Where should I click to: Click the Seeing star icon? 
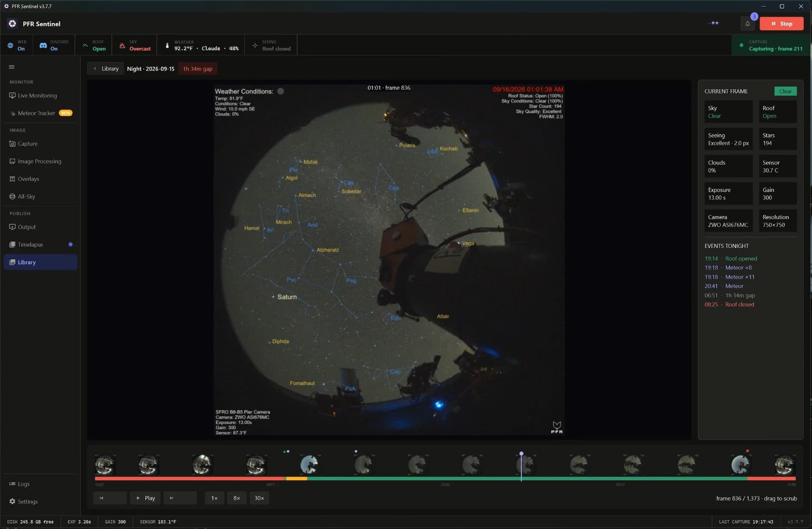(255, 45)
